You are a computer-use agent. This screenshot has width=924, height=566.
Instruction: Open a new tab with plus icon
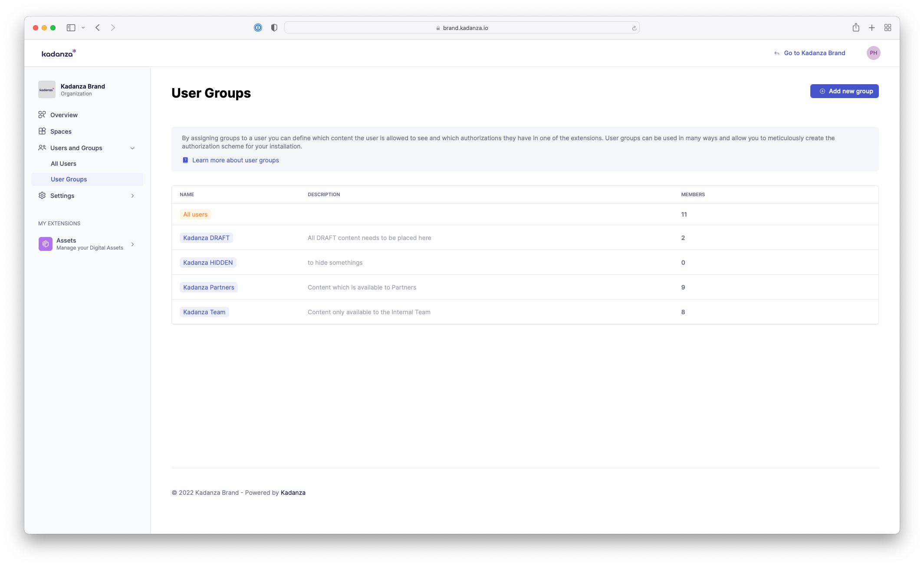click(871, 28)
